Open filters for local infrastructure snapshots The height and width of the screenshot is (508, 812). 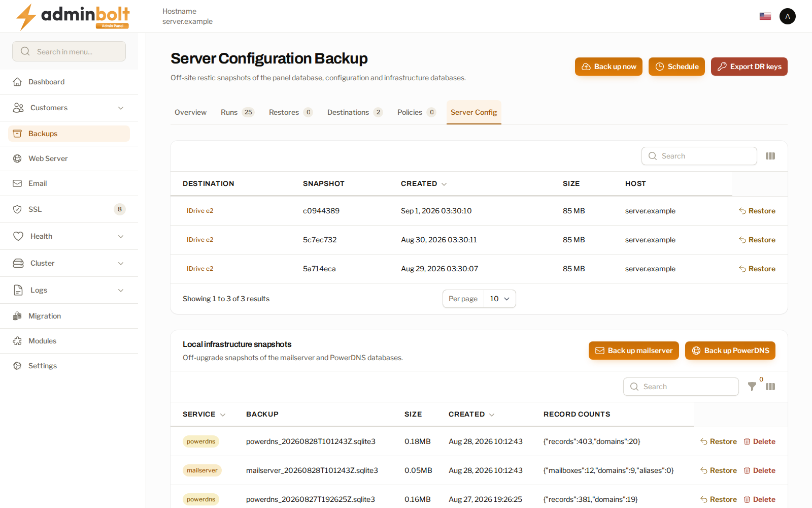pos(752,387)
